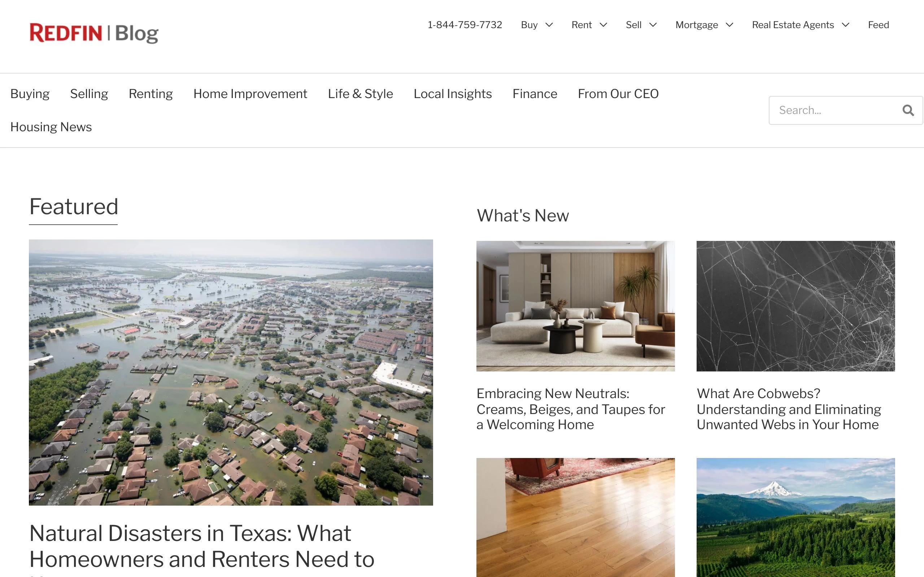The image size is (924, 577).
Task: Open the Buying category
Action: (30, 94)
